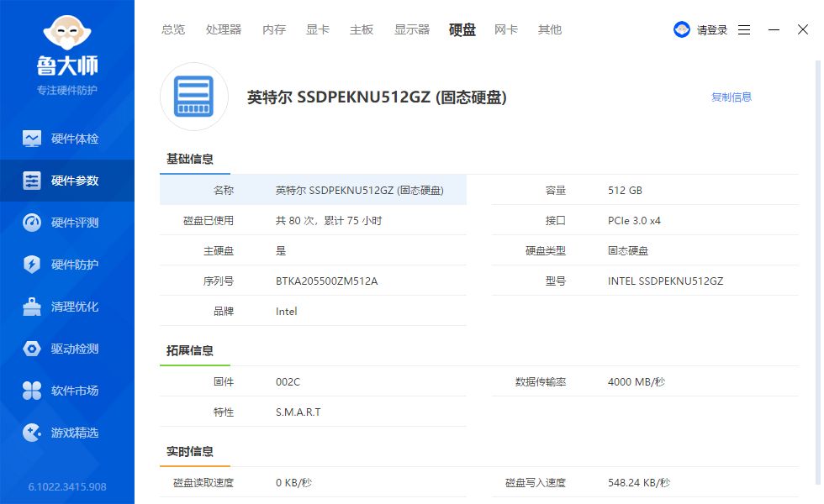Click the 复制信息 copy link

click(730, 97)
